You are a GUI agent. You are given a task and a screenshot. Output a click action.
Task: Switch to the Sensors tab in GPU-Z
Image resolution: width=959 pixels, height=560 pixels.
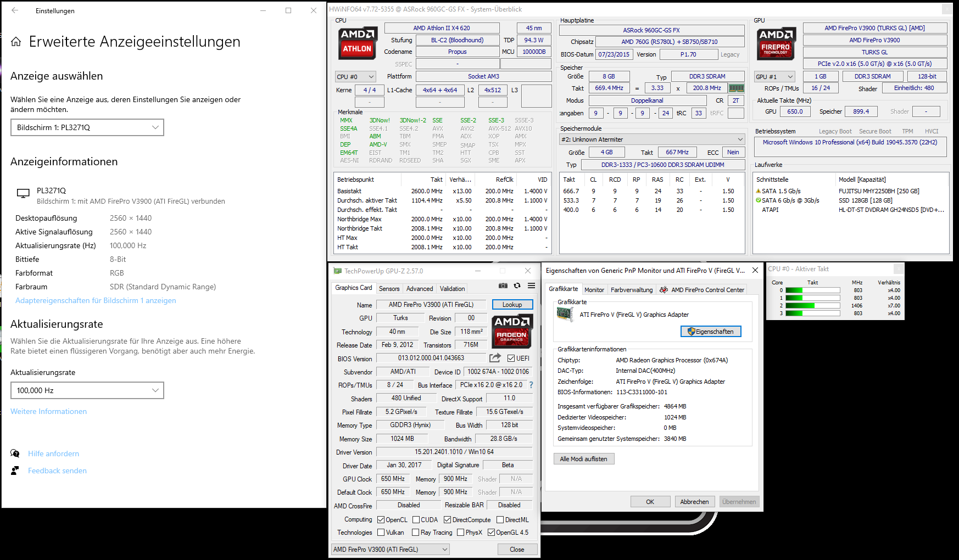tap(389, 289)
